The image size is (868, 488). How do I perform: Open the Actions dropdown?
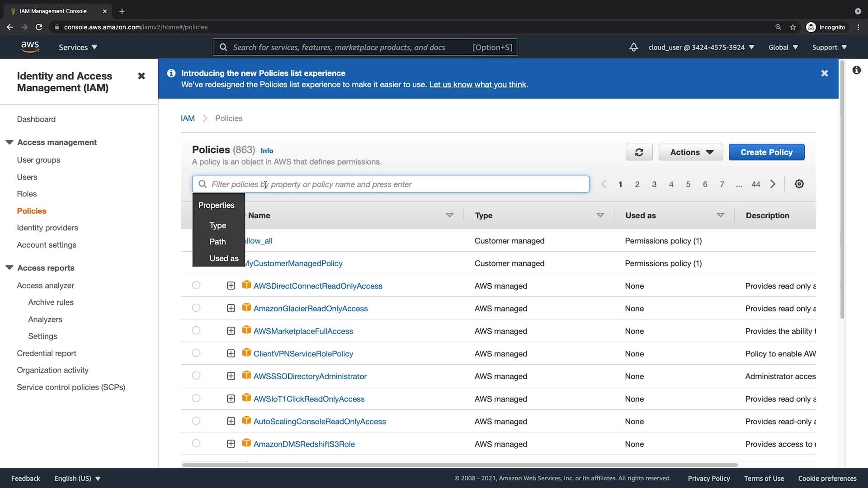(x=690, y=152)
